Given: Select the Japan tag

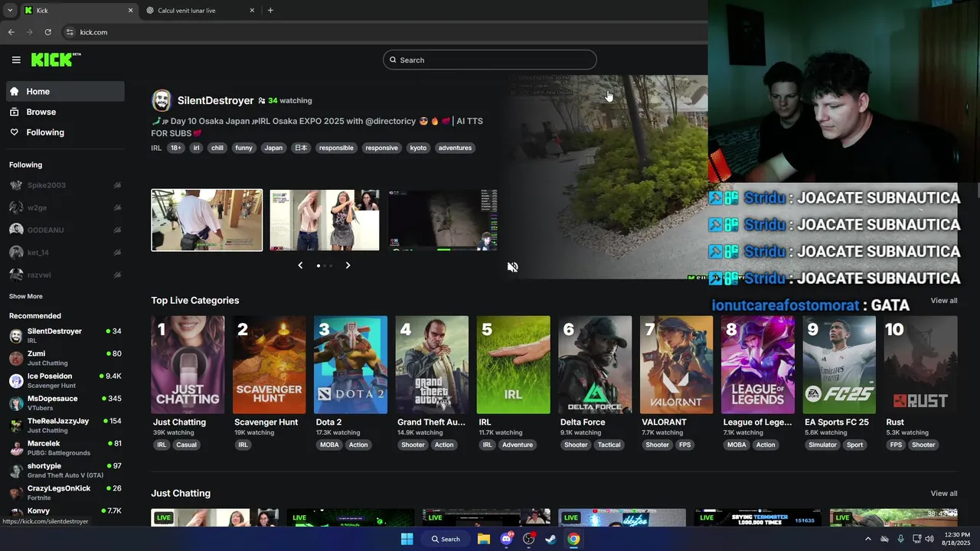Looking at the screenshot, I should click(x=273, y=148).
